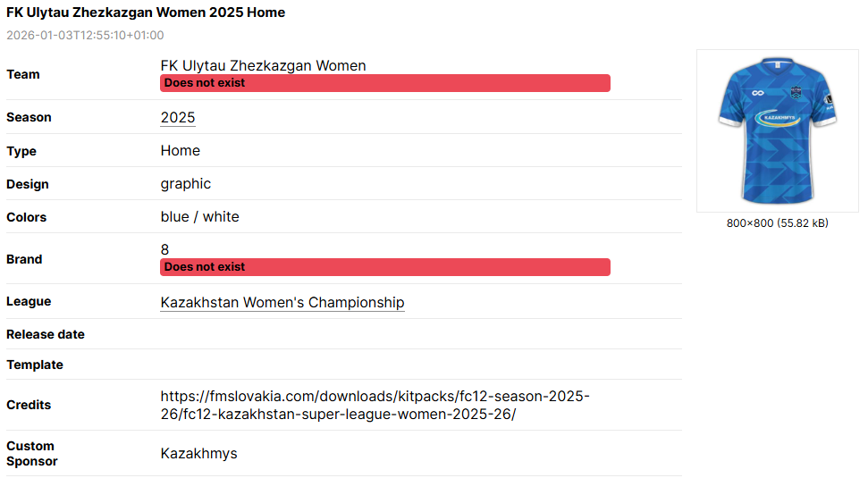Click the 'Credits' field label
The image size is (868, 478).
click(x=29, y=405)
